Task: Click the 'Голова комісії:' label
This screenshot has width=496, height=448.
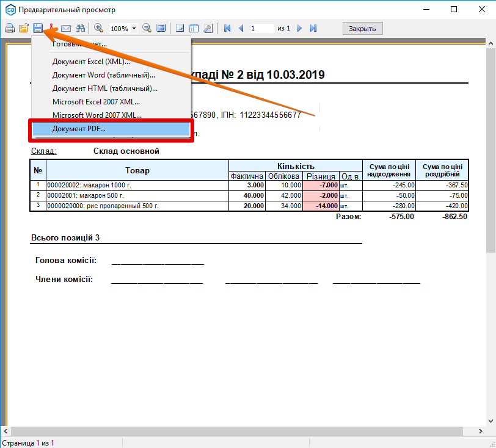Action: (66, 260)
